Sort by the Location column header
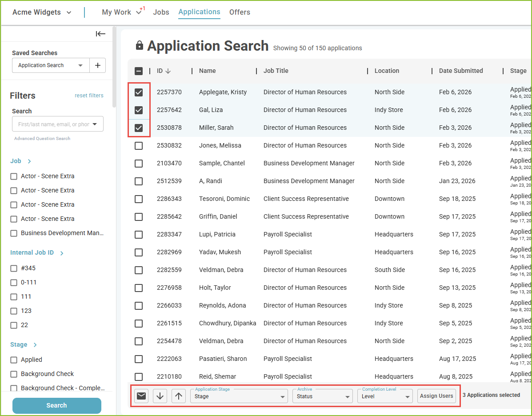This screenshot has height=416, width=532. click(x=387, y=71)
